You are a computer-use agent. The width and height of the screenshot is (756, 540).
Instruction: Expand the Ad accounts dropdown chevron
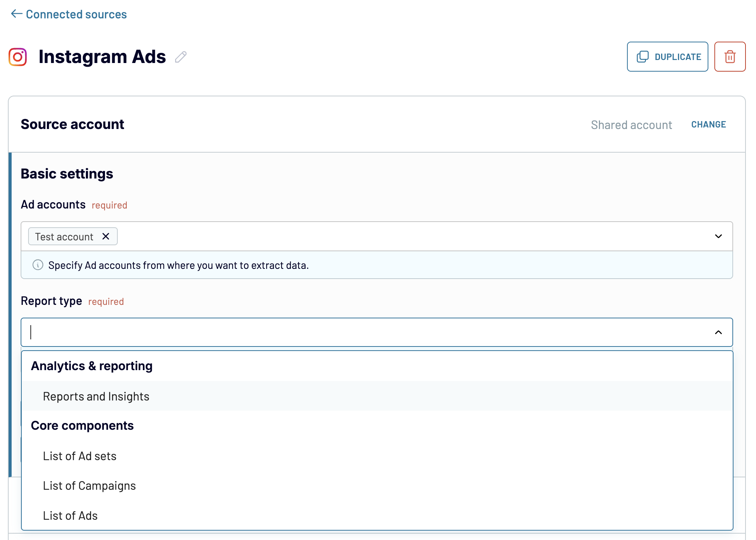(718, 236)
